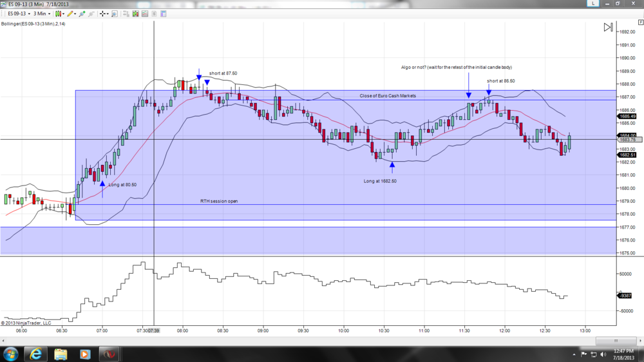Click the 'short at 87.50' annotation
The height and width of the screenshot is (362, 644).
[x=223, y=73]
